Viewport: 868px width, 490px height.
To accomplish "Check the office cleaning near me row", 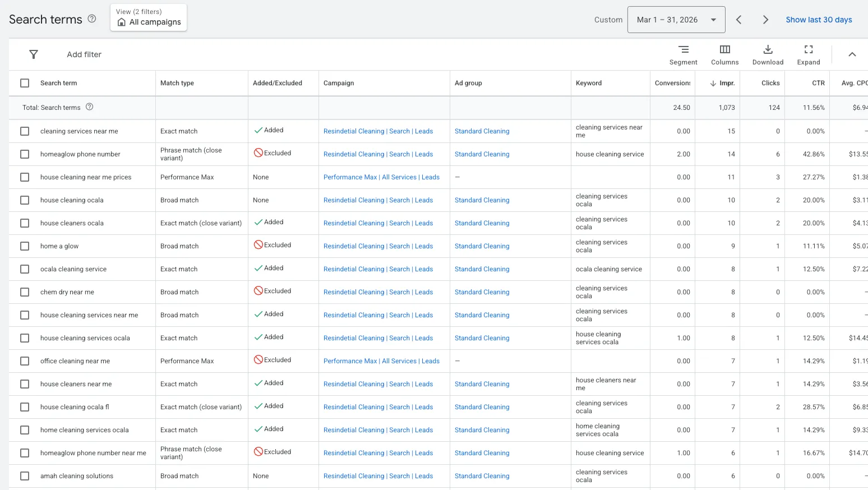I will (x=25, y=361).
